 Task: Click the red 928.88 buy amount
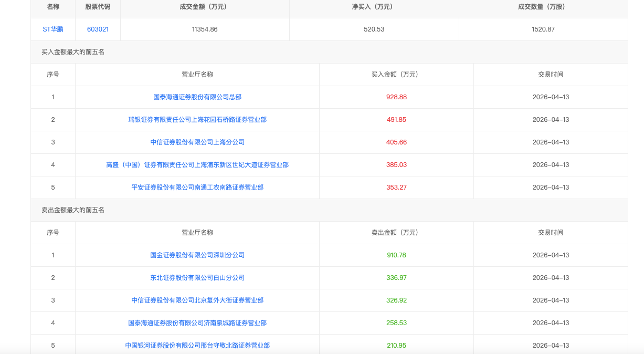[396, 97]
